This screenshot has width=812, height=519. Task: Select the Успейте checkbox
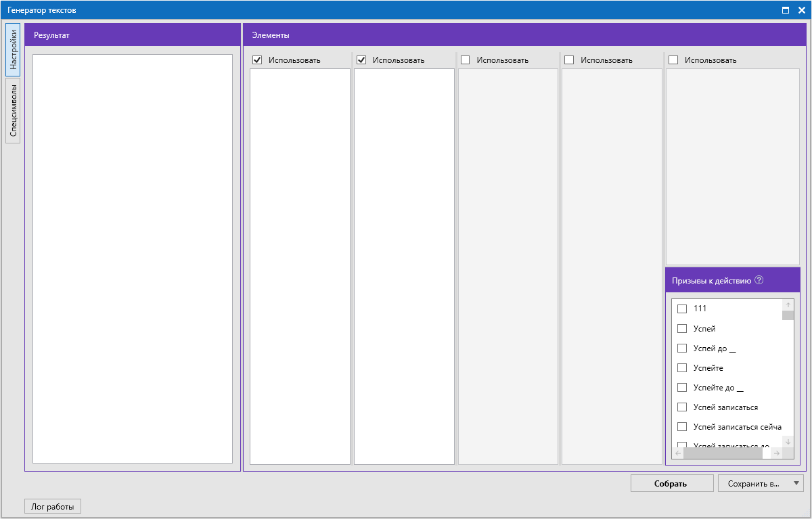[x=682, y=368]
